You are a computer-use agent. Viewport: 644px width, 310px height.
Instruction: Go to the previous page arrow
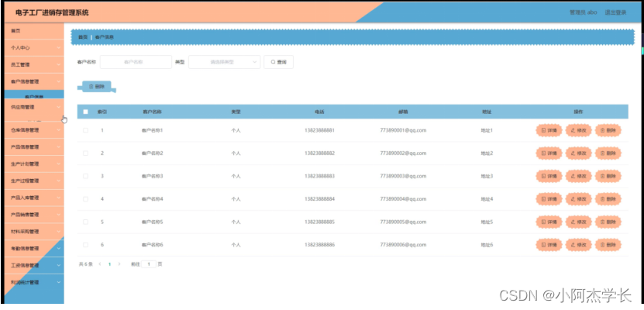(x=100, y=264)
